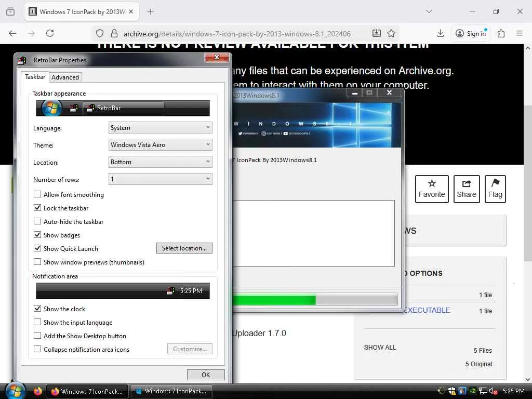
Task: Click the Share button on archive.org
Action: (467, 189)
